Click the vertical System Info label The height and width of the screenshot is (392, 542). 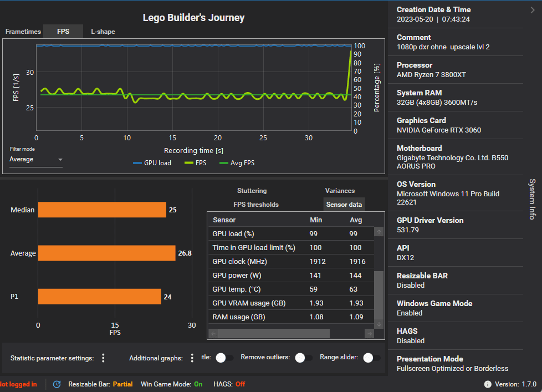pyautogui.click(x=533, y=199)
